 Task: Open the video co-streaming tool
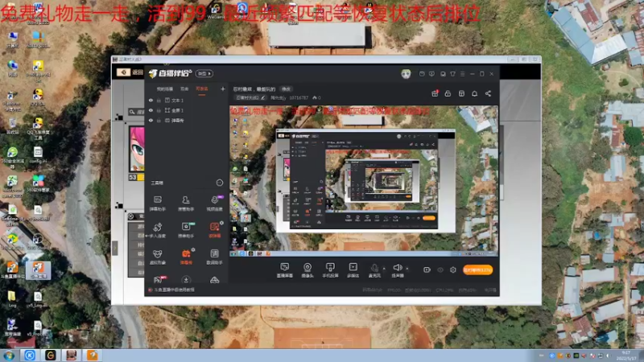point(214,203)
